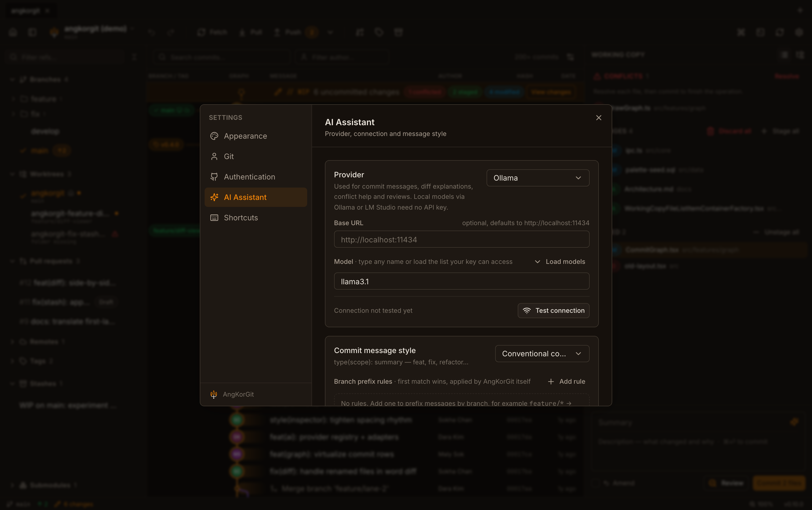Select the AI Assistant settings section
Screen dimensions: 812x510
pos(256,197)
